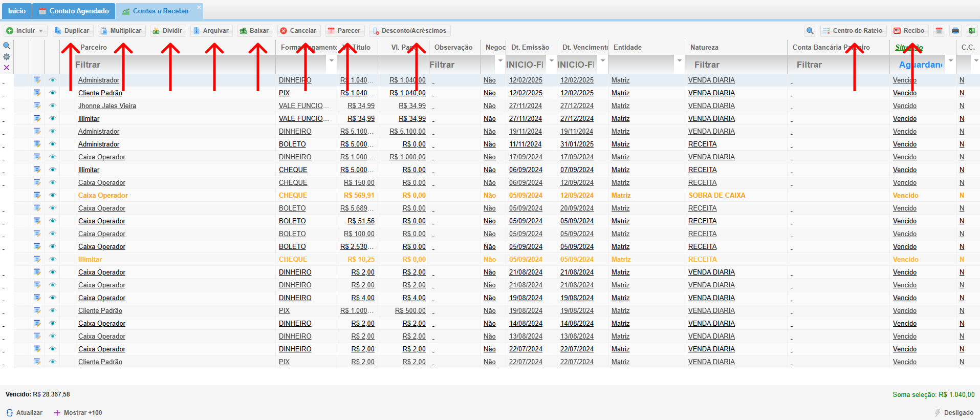980x420 pixels.
Task: Toggle the Desligado switch at the bottom right
Action: point(954,412)
